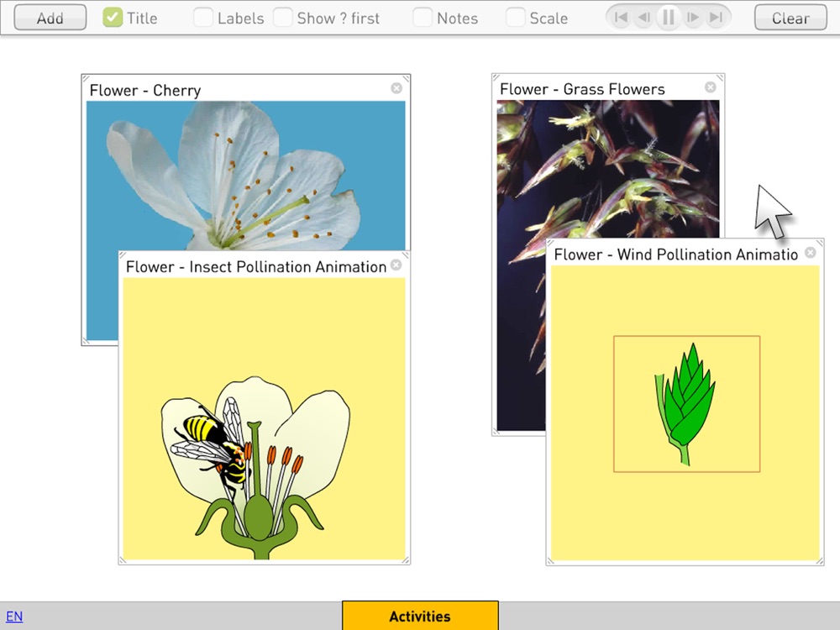Click the bee pollination illustration
Viewport: 840px width, 630px height.
[x=264, y=419]
